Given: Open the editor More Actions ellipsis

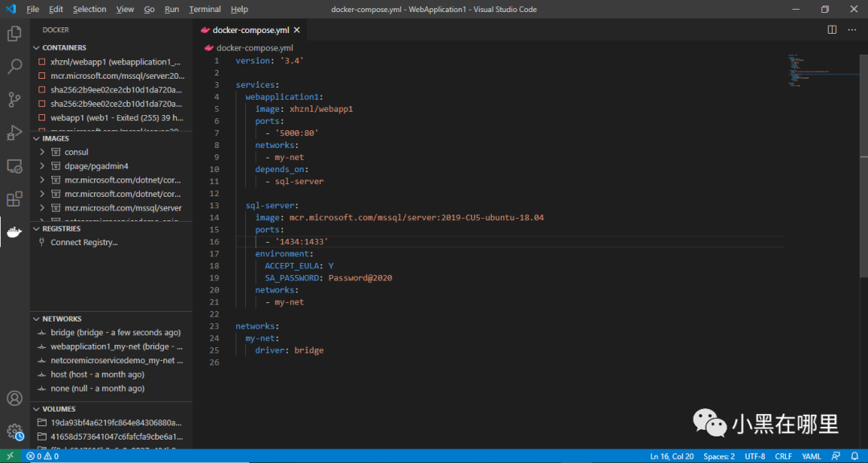Looking at the screenshot, I should coord(852,30).
